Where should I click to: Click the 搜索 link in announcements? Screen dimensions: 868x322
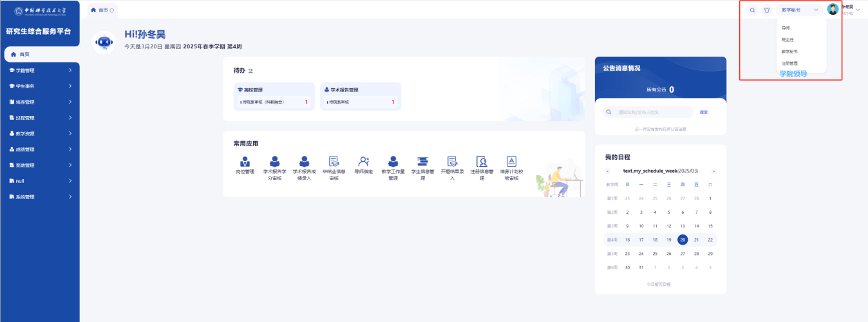tap(704, 112)
